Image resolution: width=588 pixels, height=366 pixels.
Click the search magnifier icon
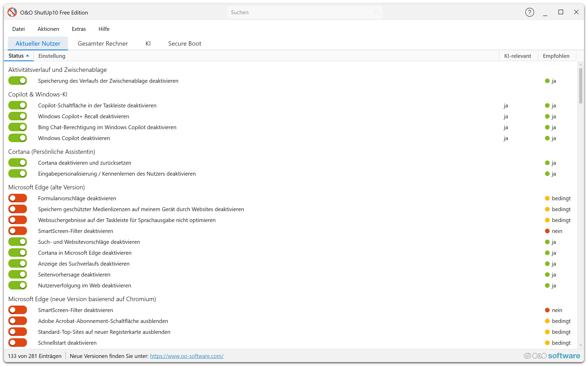377,12
